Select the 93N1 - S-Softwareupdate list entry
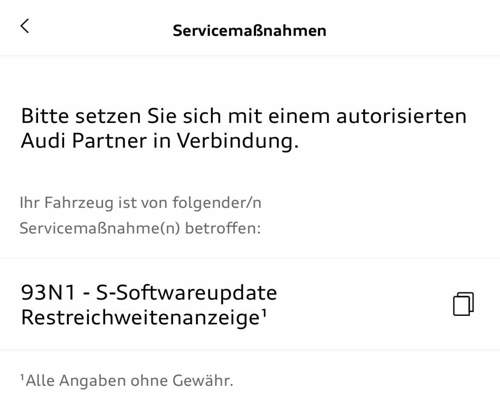 [250, 304]
